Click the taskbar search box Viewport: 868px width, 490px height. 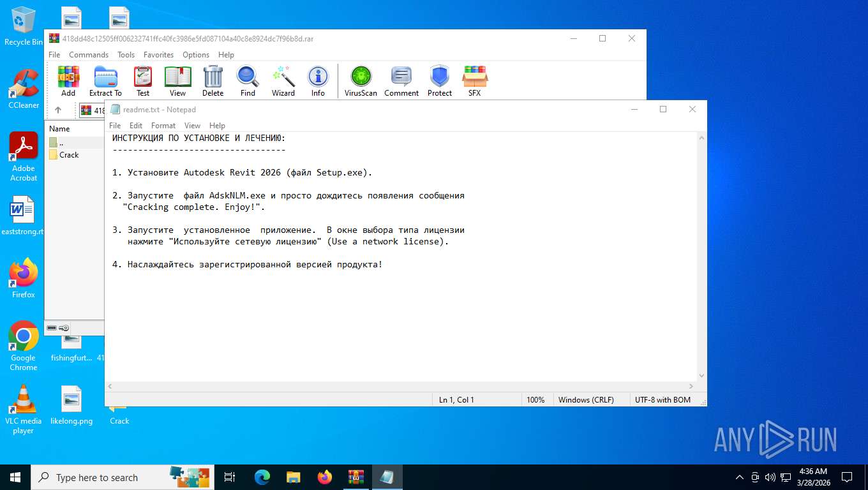click(x=123, y=477)
